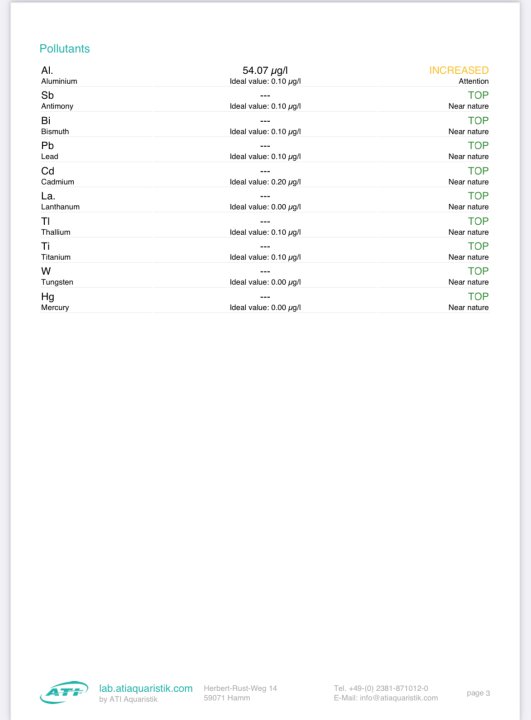Screen dimensions: 531x720
Task: Select the Bi Bismuth element label
Action: [55, 125]
